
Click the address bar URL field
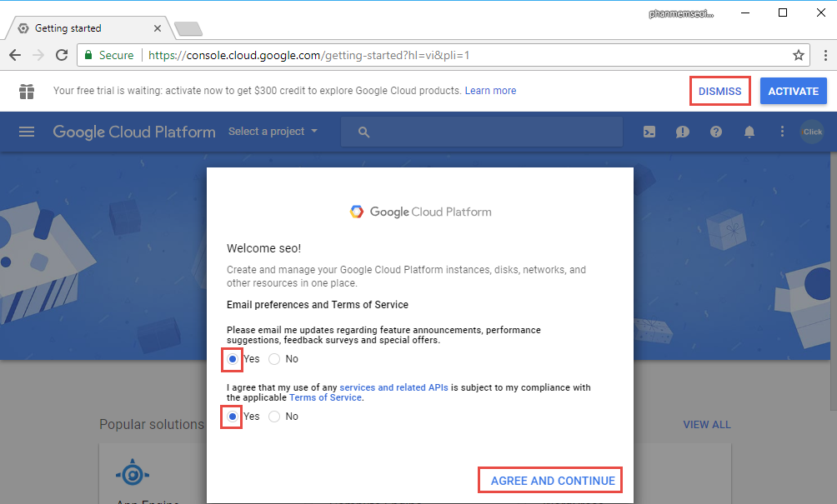point(443,55)
